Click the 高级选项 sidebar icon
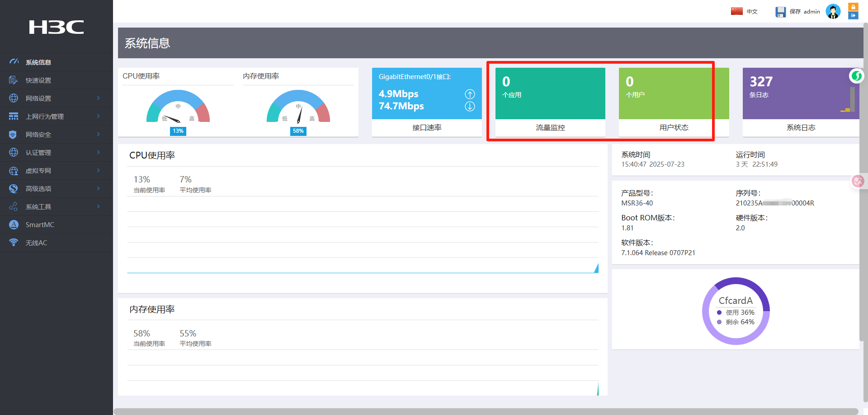This screenshot has width=868, height=415. click(x=14, y=188)
